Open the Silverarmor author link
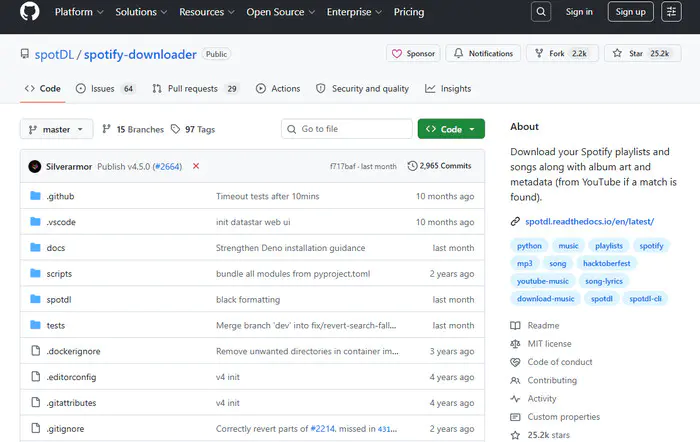The width and height of the screenshot is (700, 442). 69,167
